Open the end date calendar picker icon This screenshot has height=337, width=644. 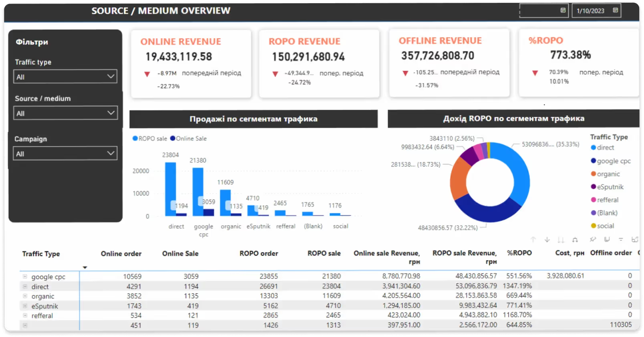click(x=615, y=10)
